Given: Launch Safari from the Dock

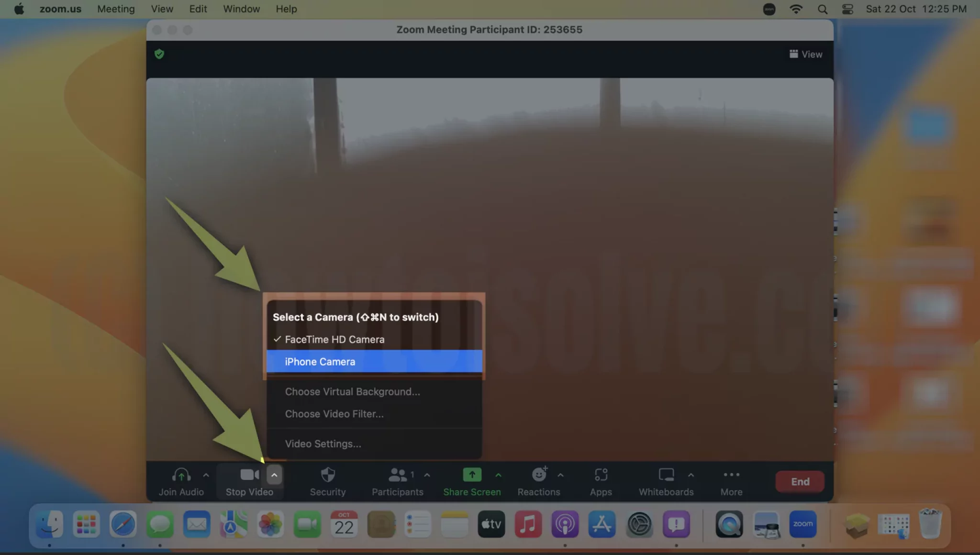Looking at the screenshot, I should pos(123,524).
